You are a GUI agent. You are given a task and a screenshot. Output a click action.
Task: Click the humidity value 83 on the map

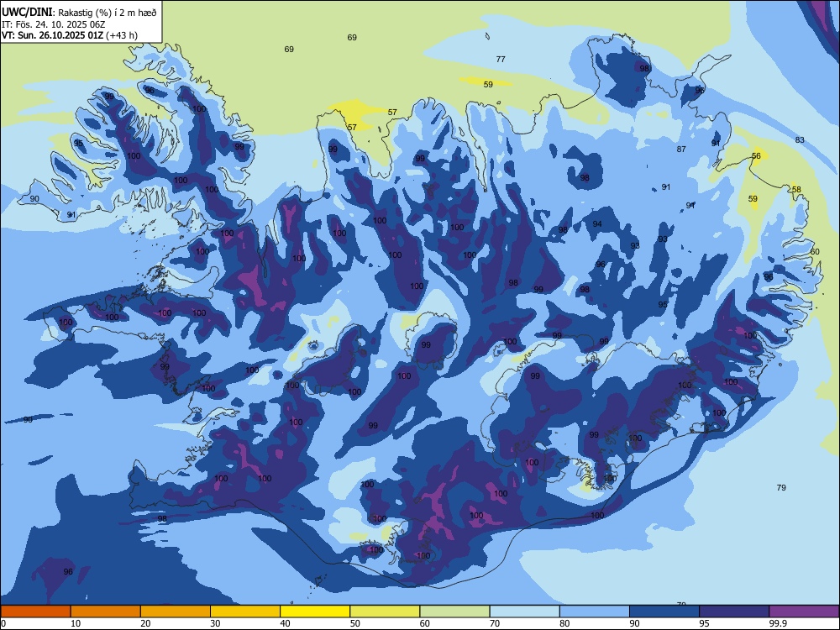click(x=800, y=139)
